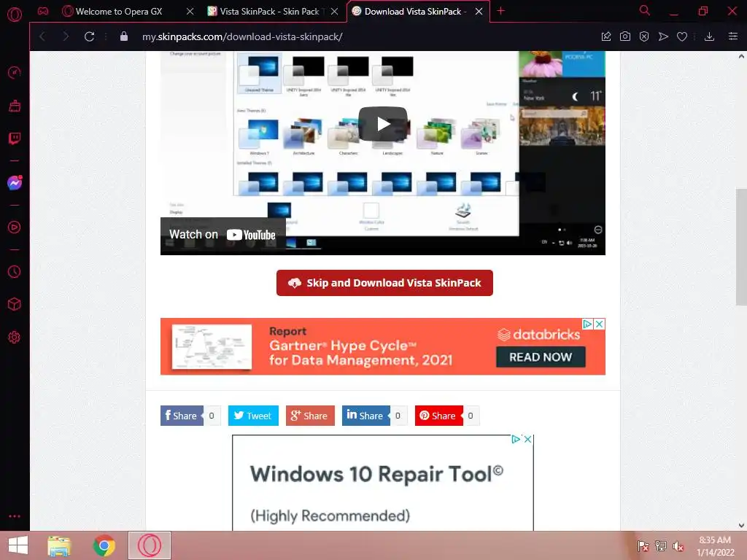Open Player icon in sidebar
Image resolution: width=747 pixels, height=560 pixels.
pos(15,227)
